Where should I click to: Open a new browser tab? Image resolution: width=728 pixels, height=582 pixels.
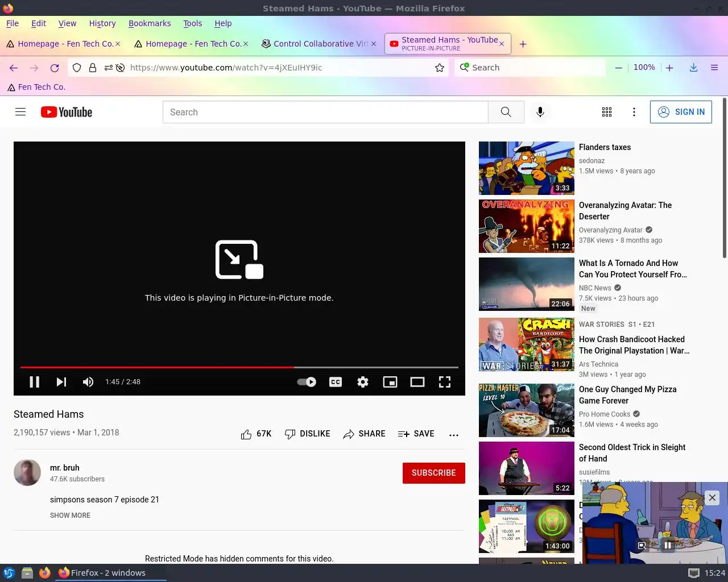click(x=523, y=44)
